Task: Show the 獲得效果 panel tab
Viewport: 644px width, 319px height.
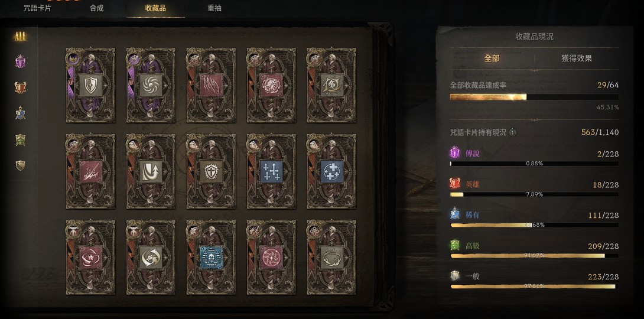Action: [577, 58]
